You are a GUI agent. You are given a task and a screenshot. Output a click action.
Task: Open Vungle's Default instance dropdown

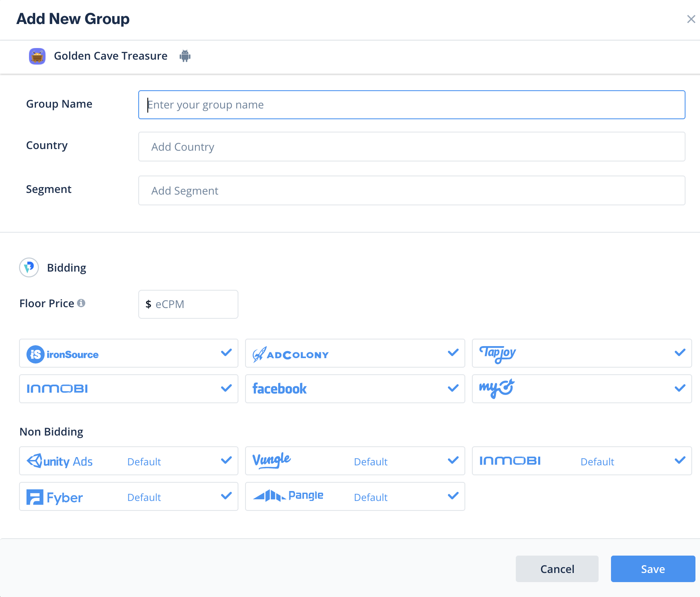pos(370,462)
